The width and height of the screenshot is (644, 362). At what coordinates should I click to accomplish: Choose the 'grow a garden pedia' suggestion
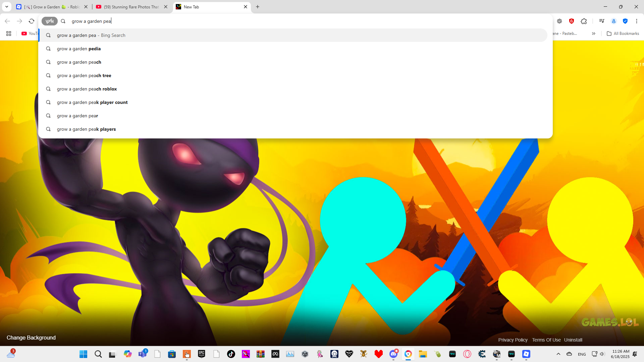pos(293,49)
